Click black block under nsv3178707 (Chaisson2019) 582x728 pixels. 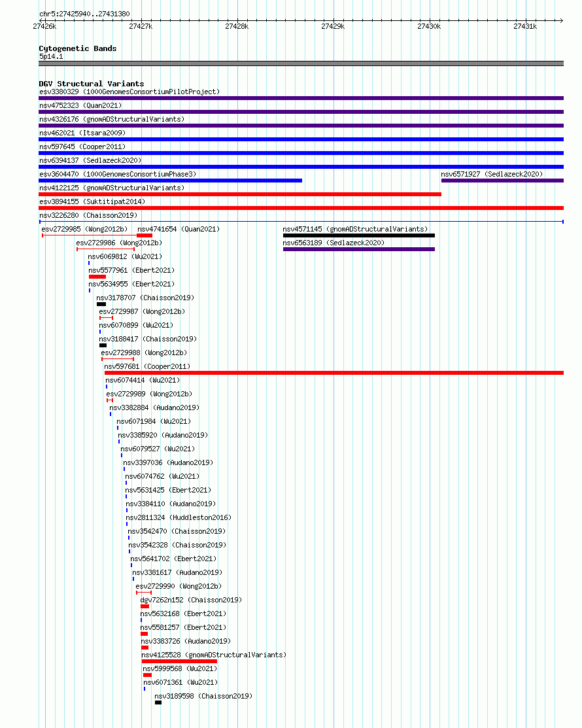101,304
